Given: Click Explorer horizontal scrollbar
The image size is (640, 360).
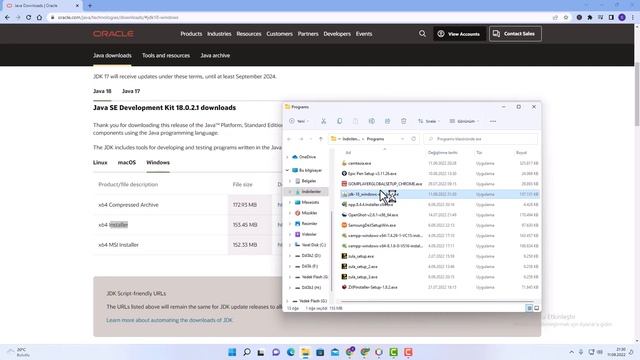Looking at the screenshot, I should coord(437,302).
